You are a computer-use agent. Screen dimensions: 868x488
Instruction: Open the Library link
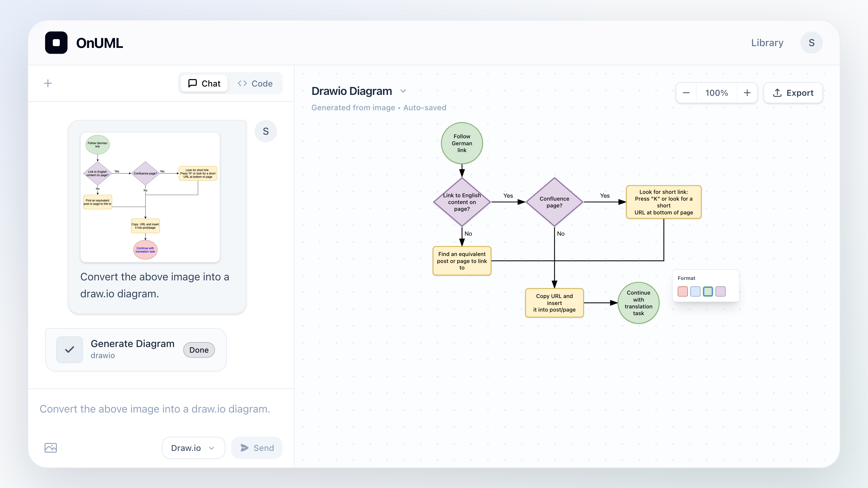767,43
